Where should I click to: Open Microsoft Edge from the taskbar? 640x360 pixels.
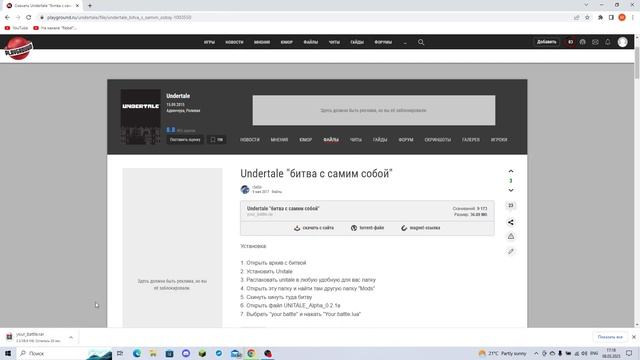tap(137, 353)
